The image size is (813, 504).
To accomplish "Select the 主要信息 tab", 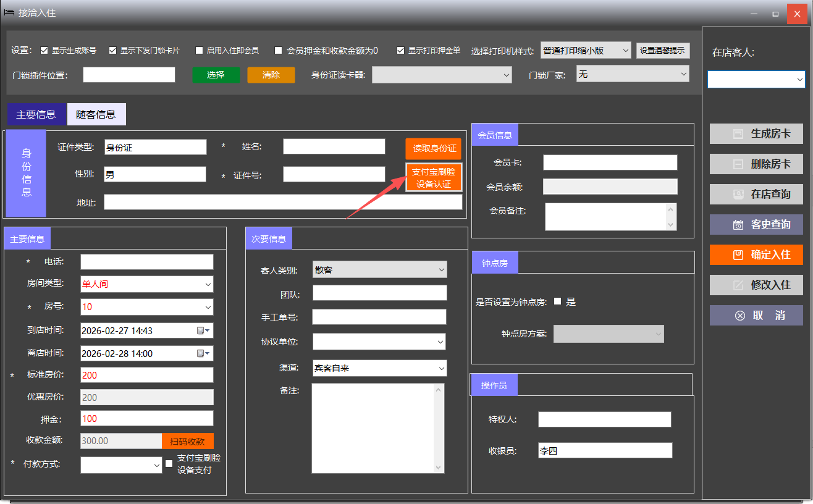I will coord(36,114).
